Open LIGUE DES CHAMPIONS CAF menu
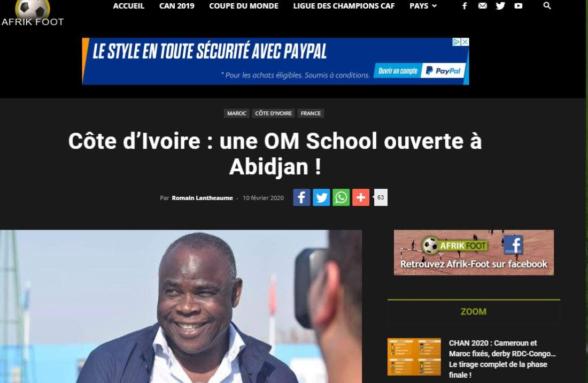This screenshot has width=588, height=383. coord(344,6)
